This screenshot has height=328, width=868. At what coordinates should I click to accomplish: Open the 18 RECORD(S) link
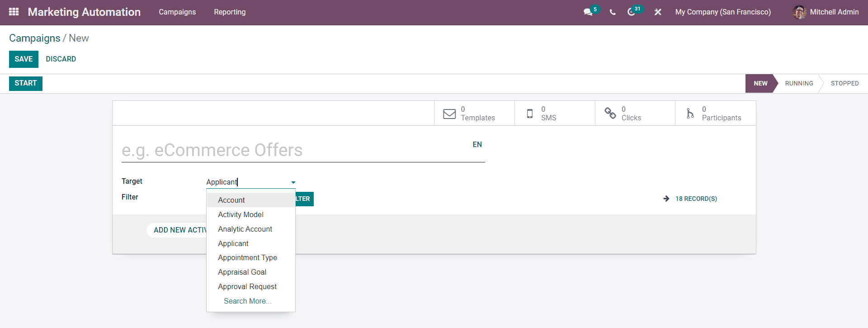coord(696,199)
